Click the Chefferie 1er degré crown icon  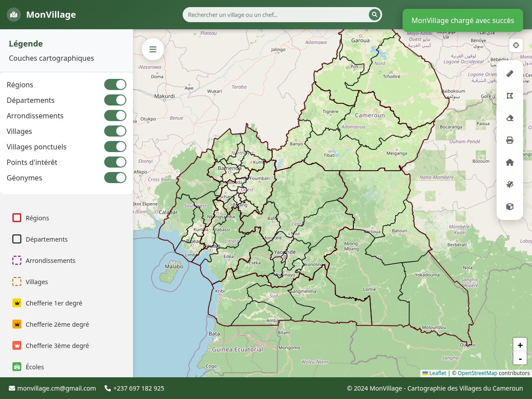coord(17,303)
